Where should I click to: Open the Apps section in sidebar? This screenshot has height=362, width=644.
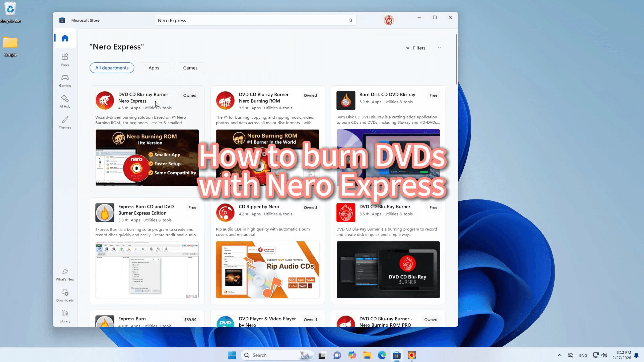pyautogui.click(x=65, y=59)
